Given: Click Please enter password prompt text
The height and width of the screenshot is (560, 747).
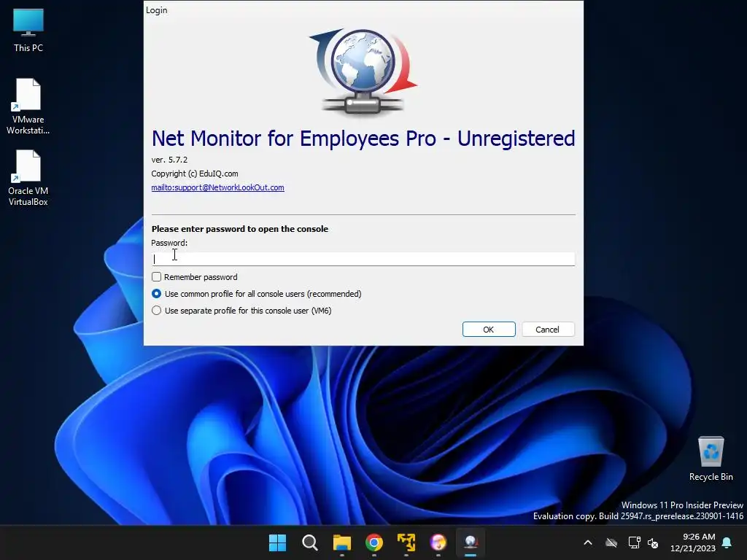Looking at the screenshot, I should coord(239,229).
